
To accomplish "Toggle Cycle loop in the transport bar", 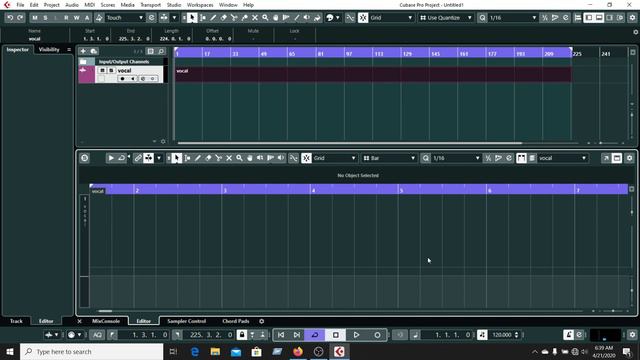I will click(x=315, y=335).
